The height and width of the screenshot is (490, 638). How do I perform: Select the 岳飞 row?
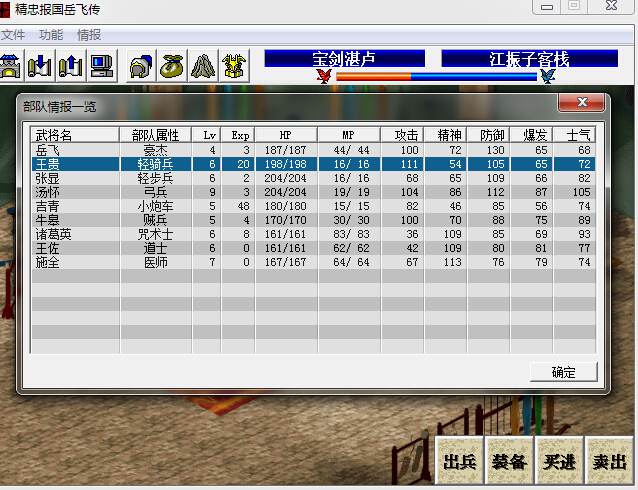313,150
